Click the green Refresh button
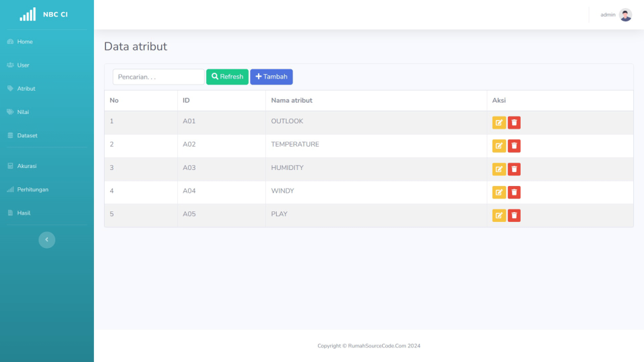This screenshot has height=362, width=644. pyautogui.click(x=227, y=77)
